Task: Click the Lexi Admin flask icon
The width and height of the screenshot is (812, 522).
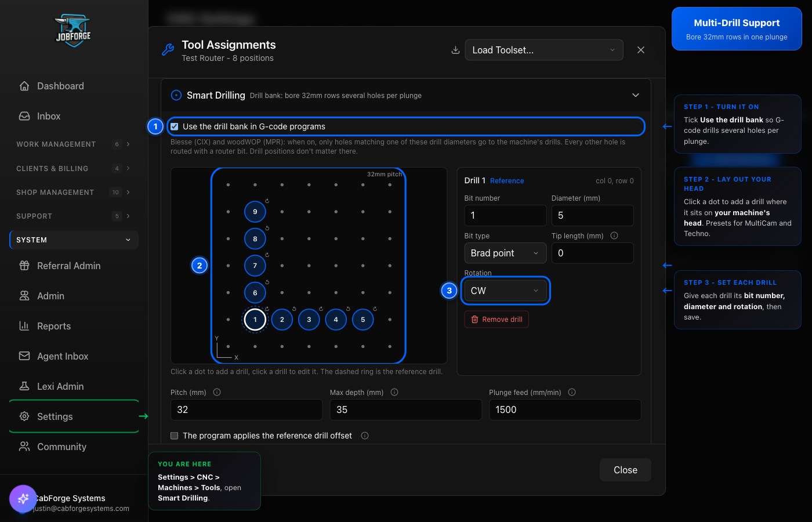Action: [24, 386]
